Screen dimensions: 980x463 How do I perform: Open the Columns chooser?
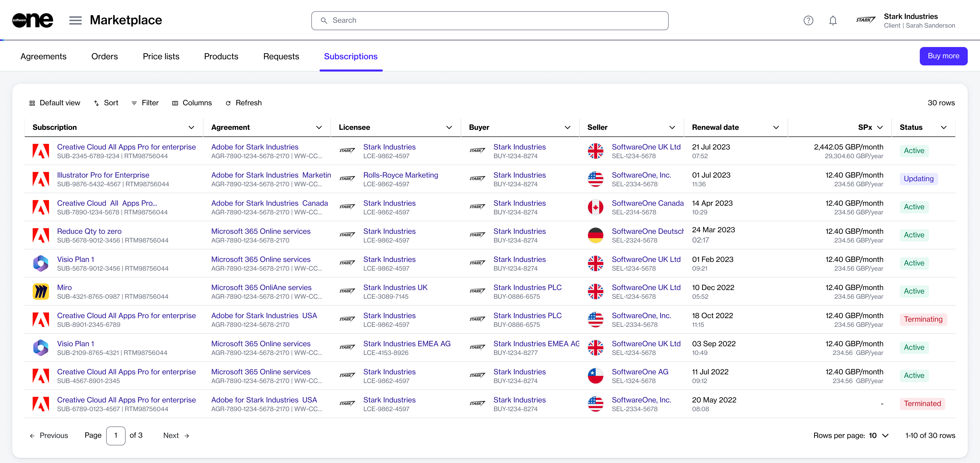[192, 103]
